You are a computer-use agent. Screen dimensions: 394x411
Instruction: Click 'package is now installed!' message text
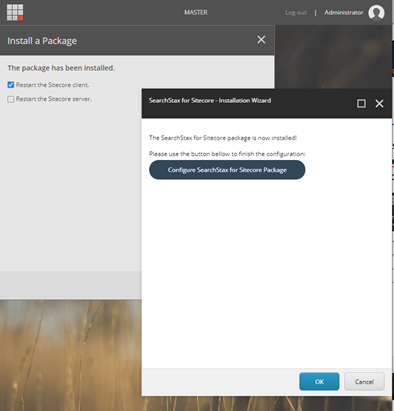coord(223,138)
